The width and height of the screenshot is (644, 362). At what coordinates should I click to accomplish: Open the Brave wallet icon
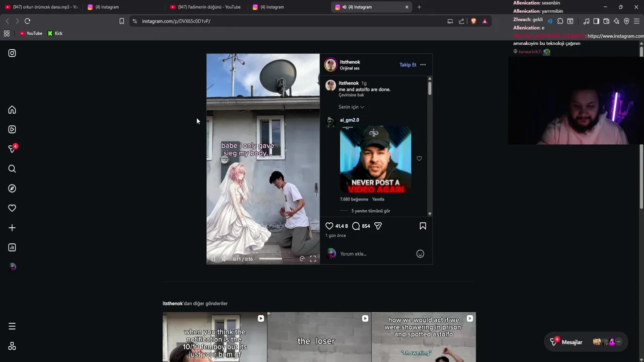point(606,21)
